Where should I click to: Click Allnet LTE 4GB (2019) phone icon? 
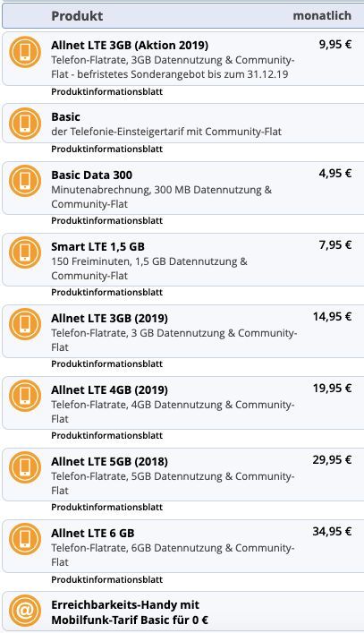(25, 396)
